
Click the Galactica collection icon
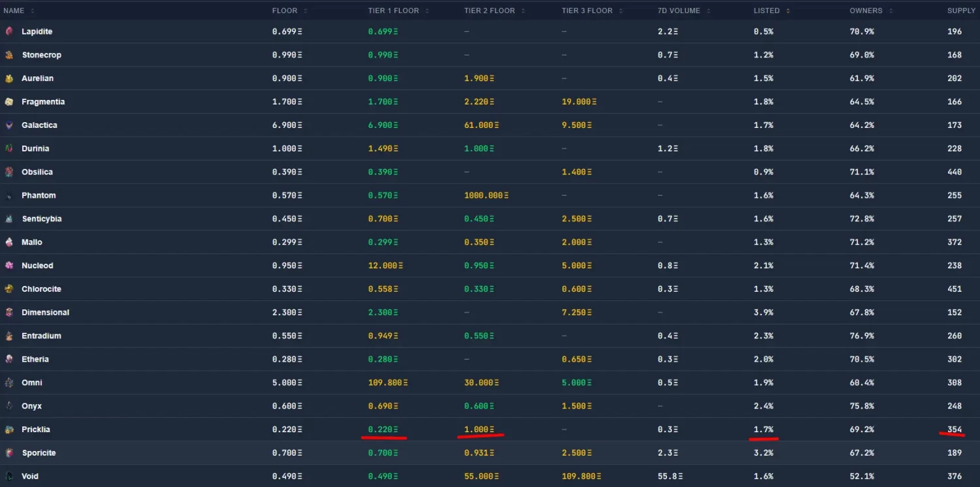[9, 125]
